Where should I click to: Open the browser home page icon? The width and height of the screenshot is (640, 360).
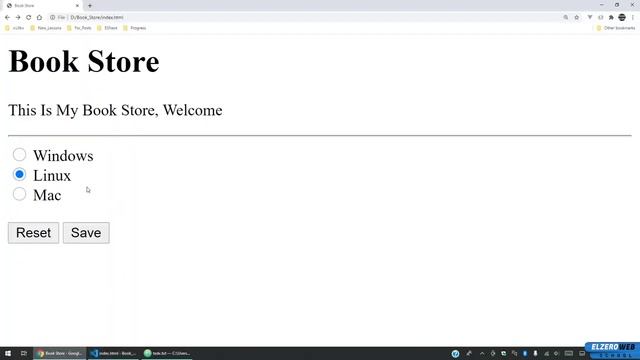click(39, 18)
